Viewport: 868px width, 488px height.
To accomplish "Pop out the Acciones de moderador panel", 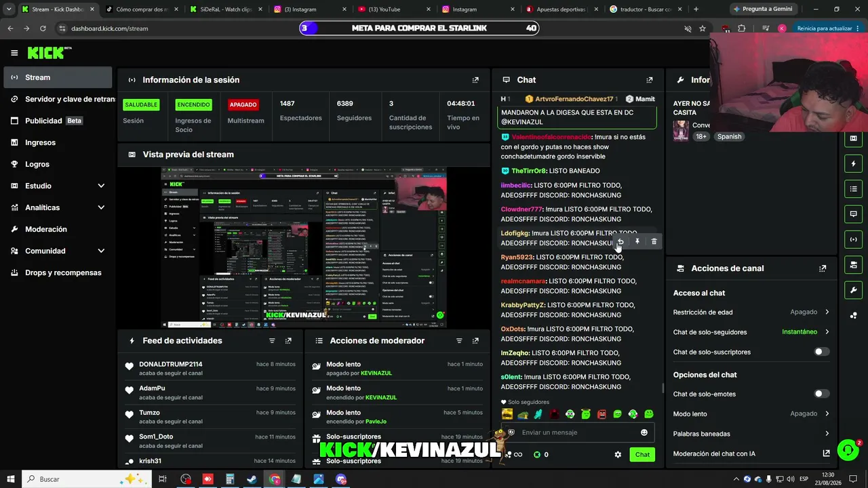I will tap(475, 341).
